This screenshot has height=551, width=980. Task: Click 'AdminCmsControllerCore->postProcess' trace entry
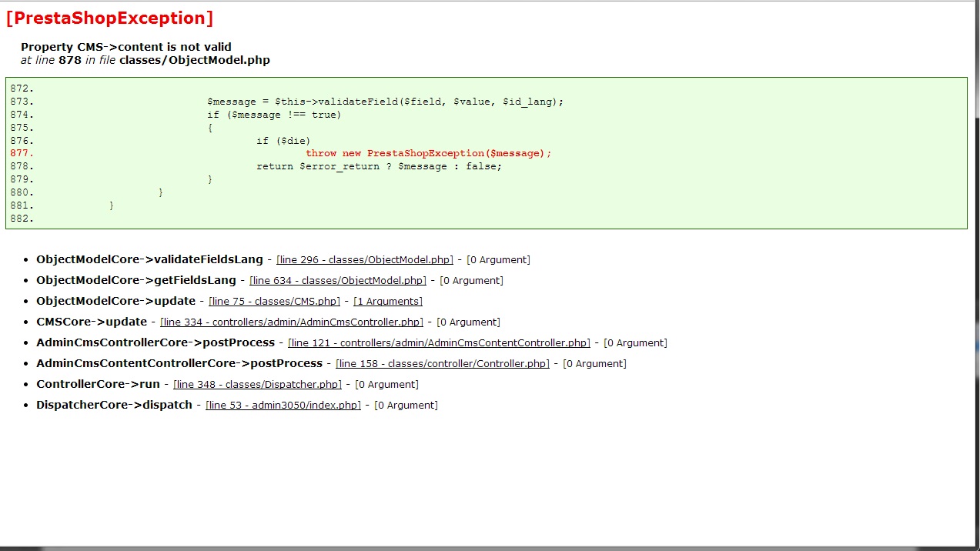156,343
